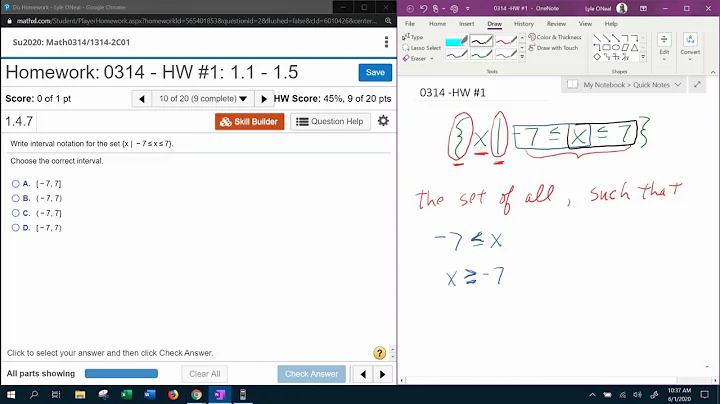Select the rectangle shape

point(606,47)
